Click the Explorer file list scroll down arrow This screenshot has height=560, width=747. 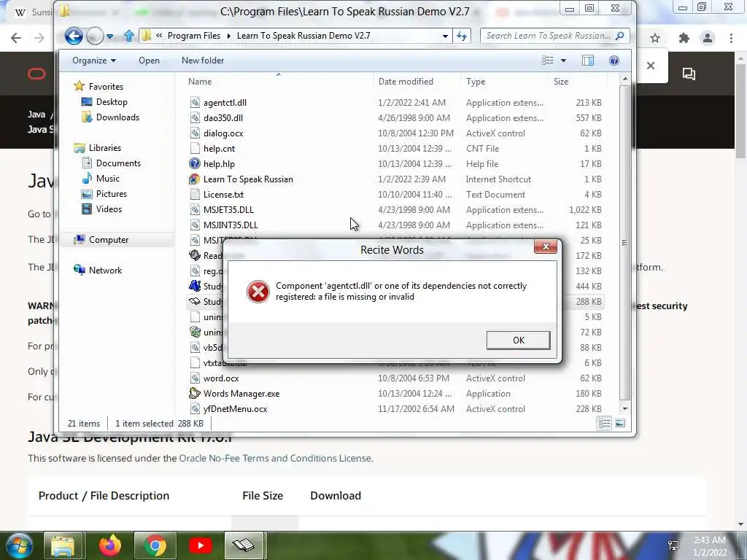point(625,408)
